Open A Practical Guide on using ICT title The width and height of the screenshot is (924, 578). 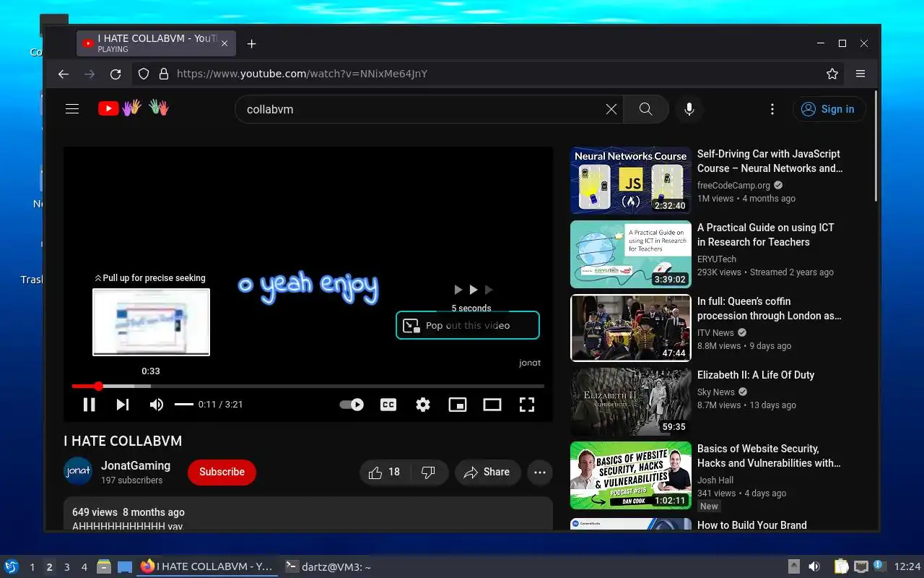pyautogui.click(x=766, y=235)
